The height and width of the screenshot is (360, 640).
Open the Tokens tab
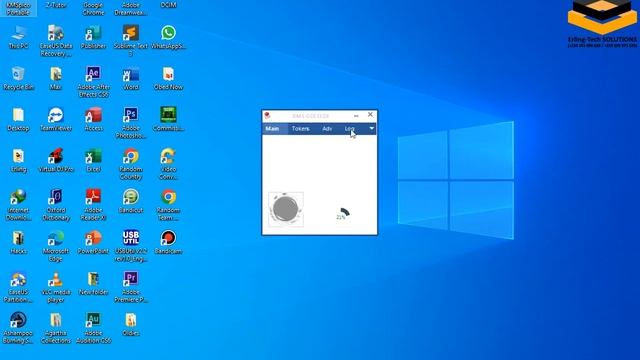(x=300, y=129)
